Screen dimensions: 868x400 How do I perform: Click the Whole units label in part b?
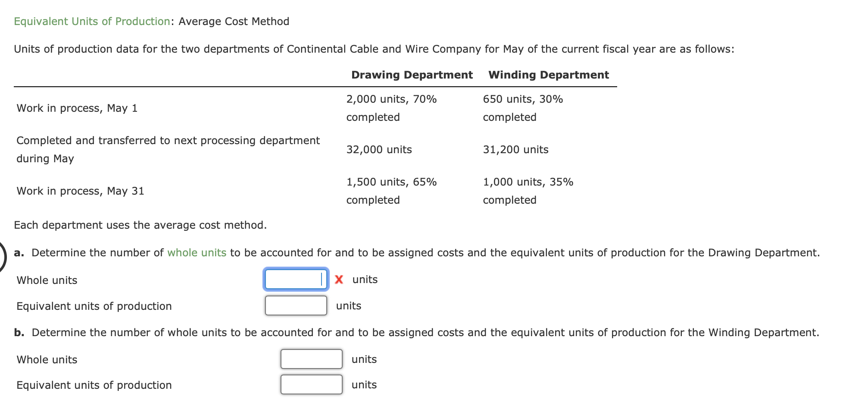coord(46,359)
